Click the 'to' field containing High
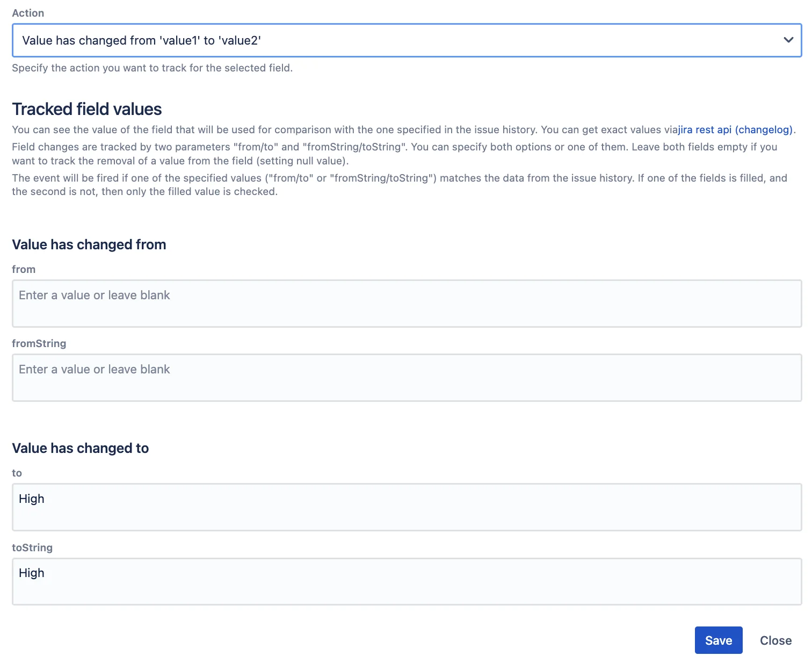Screen dimensions: 812x663 point(407,507)
